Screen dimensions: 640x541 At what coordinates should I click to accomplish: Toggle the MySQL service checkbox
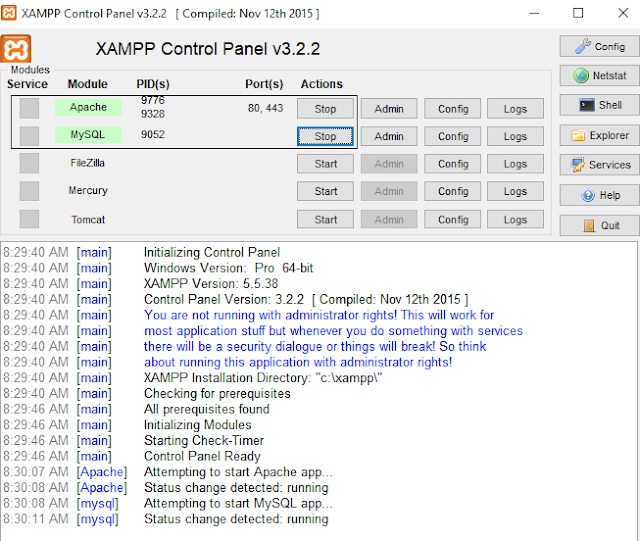tap(29, 136)
